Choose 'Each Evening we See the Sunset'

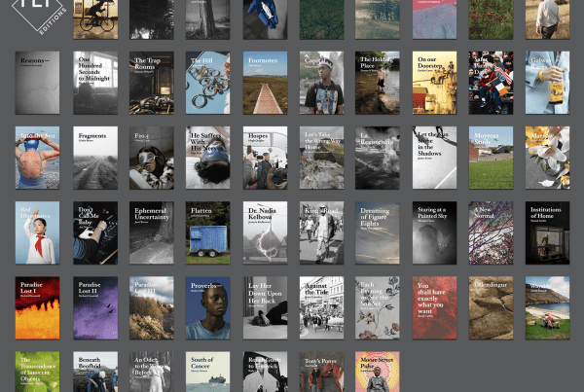click(x=378, y=308)
